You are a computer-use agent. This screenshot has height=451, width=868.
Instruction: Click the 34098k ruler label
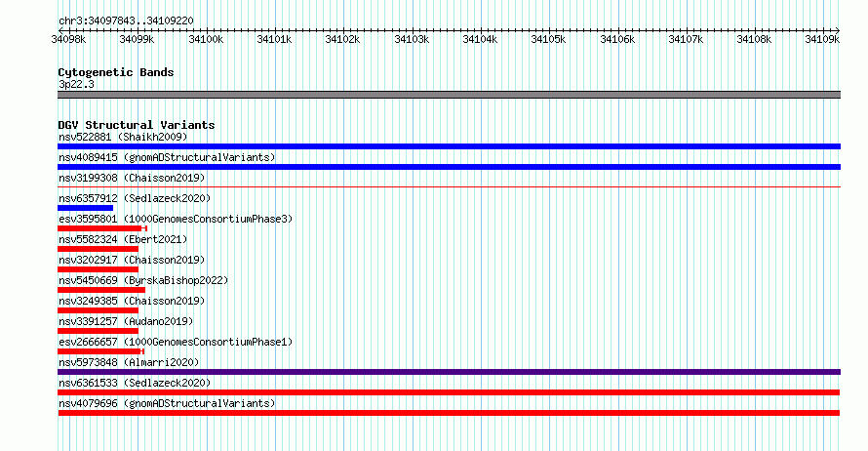pyautogui.click(x=68, y=39)
